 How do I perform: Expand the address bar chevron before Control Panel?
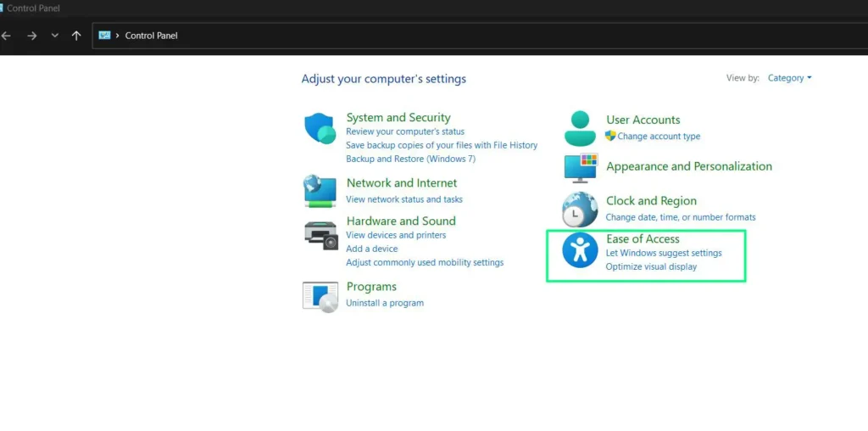pyautogui.click(x=117, y=36)
